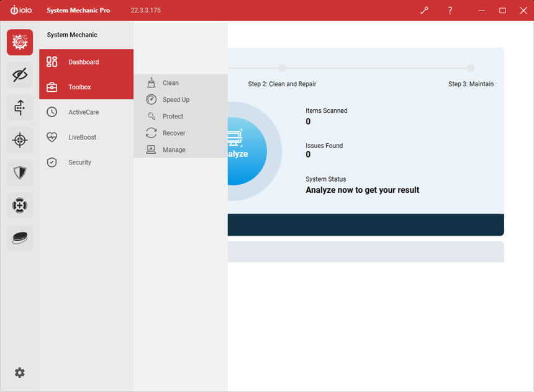Choose Clean from Toolbox submenu
The image size is (534, 392).
[181, 82]
